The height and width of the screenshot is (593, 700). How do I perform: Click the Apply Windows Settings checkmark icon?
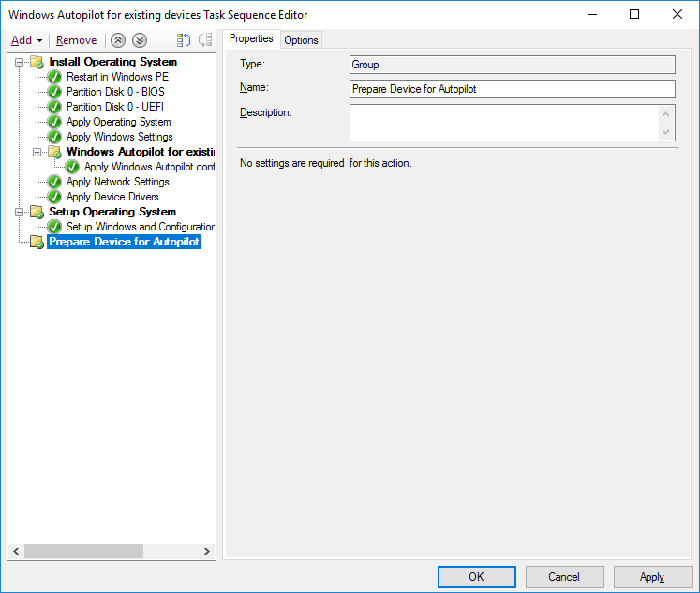point(54,137)
